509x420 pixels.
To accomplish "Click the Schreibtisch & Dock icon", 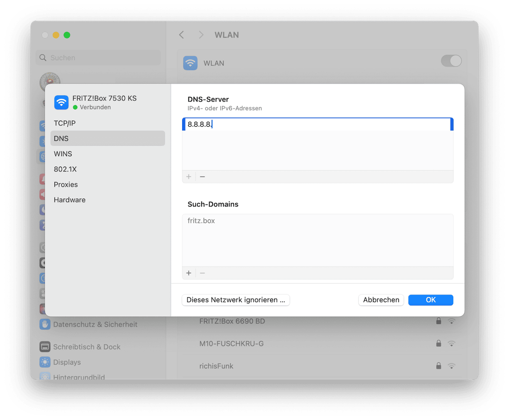I will point(45,347).
